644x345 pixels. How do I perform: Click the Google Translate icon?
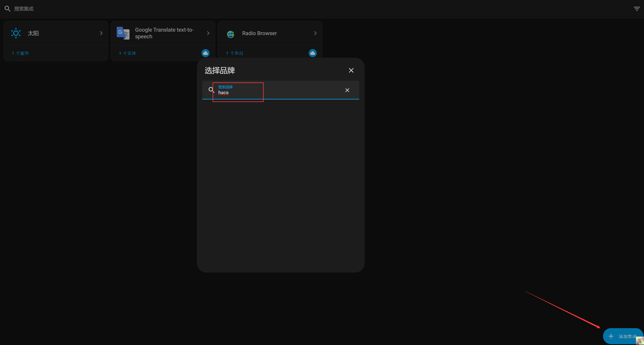point(123,33)
